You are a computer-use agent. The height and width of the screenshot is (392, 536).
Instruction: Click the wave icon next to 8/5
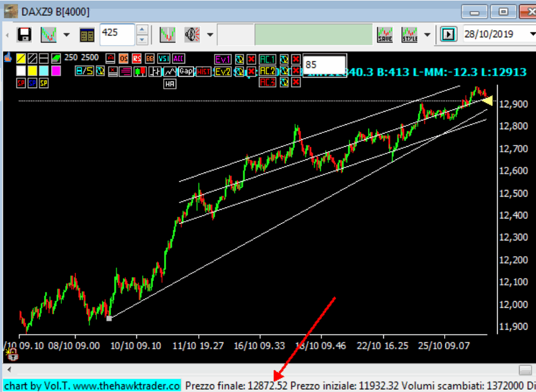pos(100,71)
